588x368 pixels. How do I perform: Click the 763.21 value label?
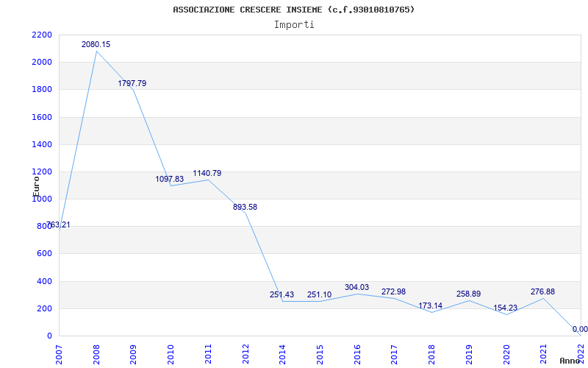(x=58, y=225)
